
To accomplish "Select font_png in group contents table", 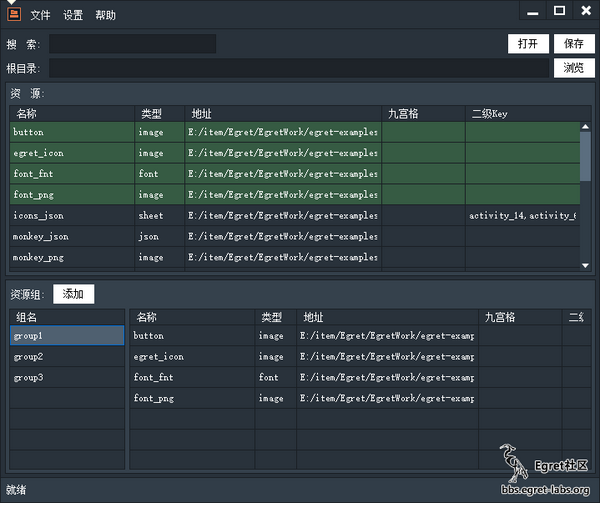I will [360, 398].
